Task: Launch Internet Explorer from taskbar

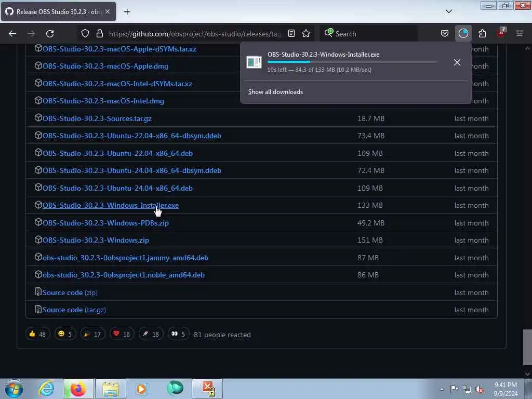Action: coord(46,389)
